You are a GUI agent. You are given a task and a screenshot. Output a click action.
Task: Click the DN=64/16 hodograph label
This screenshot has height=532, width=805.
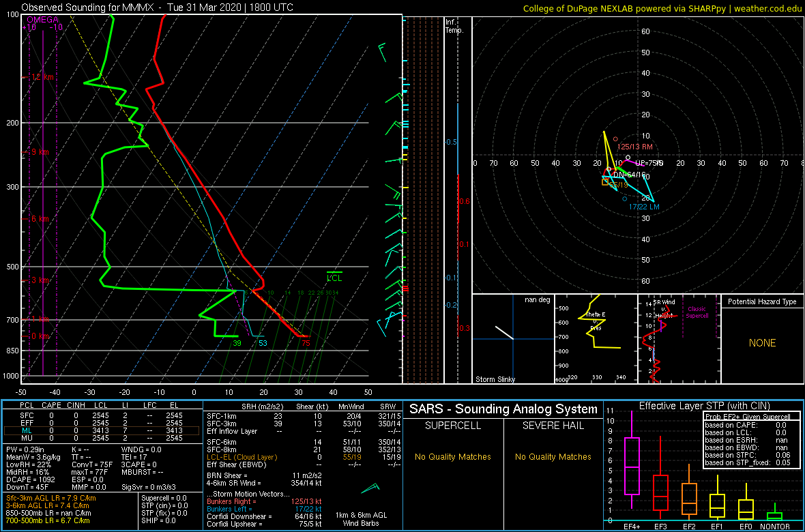tap(630, 175)
